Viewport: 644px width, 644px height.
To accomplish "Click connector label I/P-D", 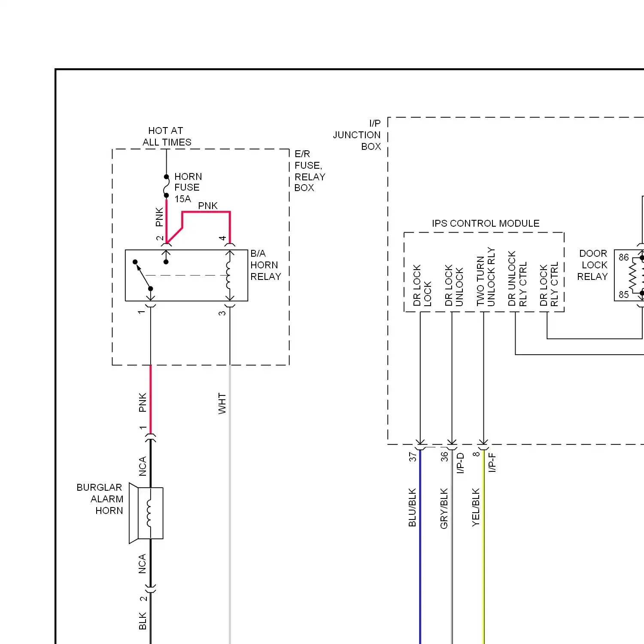I will [460, 463].
